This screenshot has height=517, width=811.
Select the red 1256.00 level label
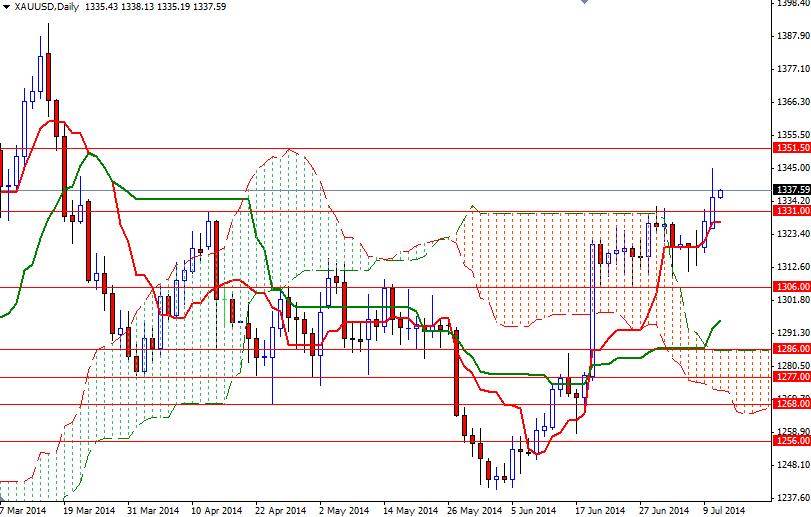[791, 440]
